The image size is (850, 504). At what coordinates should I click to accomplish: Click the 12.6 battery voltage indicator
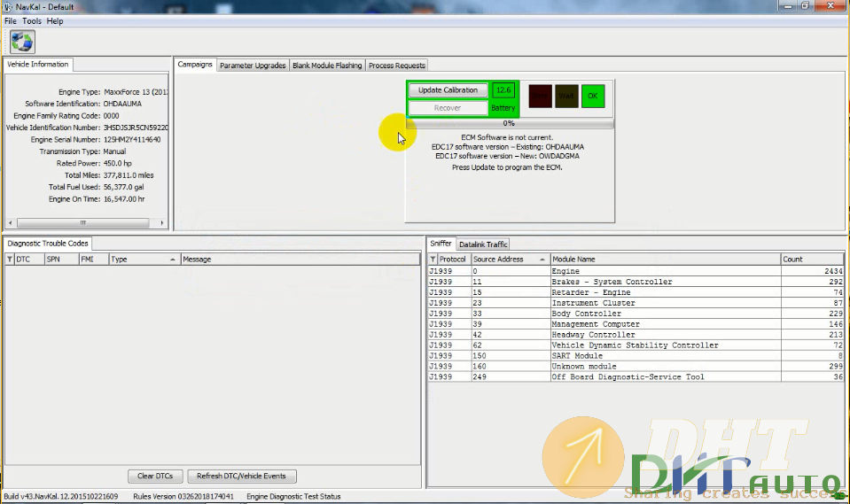[x=503, y=90]
